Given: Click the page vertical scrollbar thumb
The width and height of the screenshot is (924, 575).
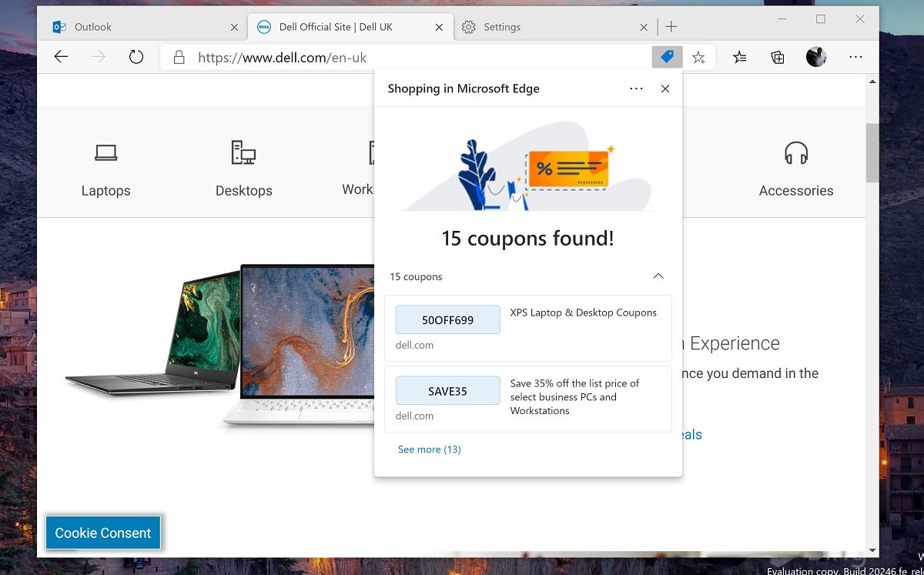Looking at the screenshot, I should (872, 152).
